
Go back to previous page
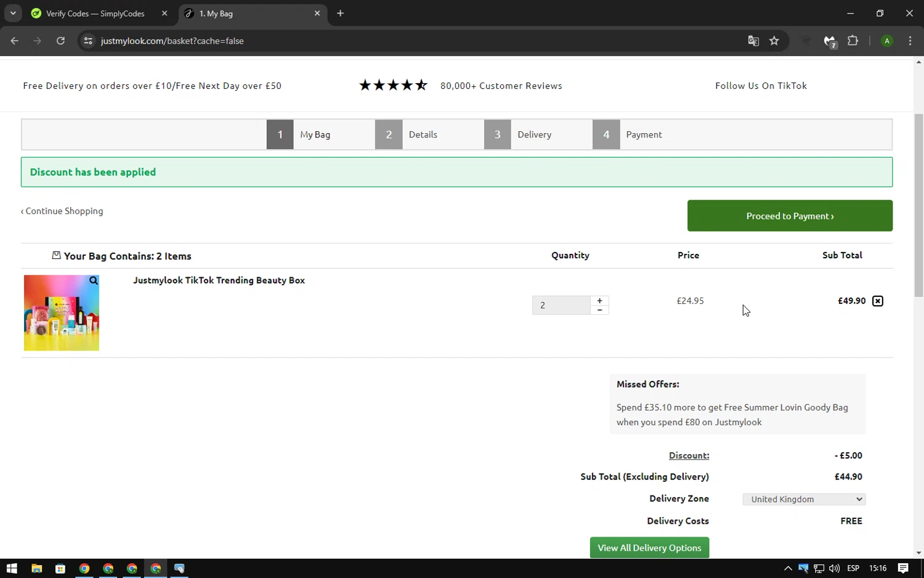pos(15,41)
